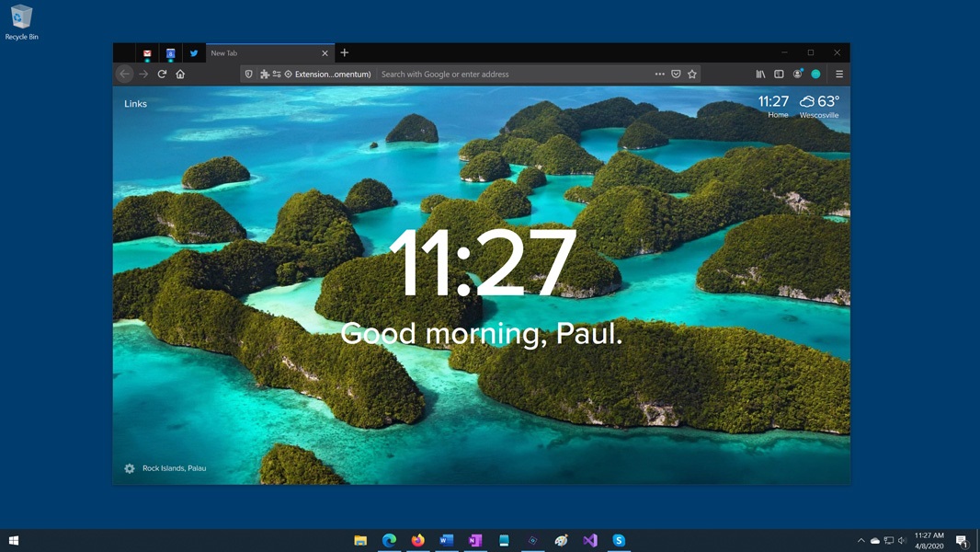Bookmark this page with the star
The height and width of the screenshot is (552, 980).
(692, 75)
